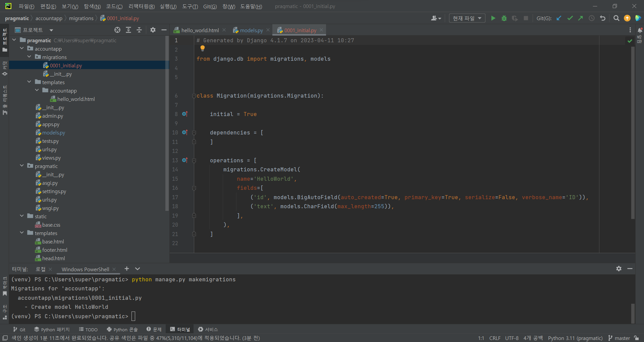
Task: Click the green Run button
Action: coord(493,18)
